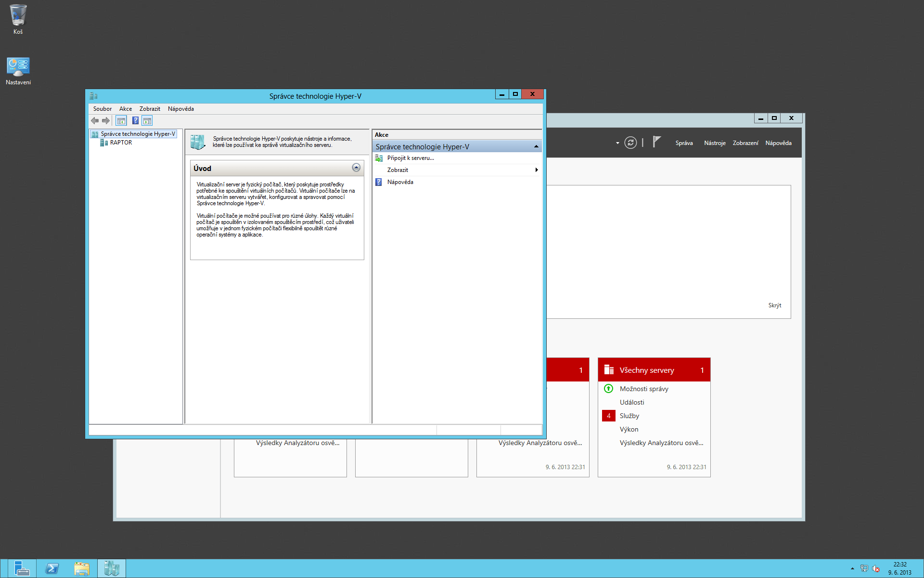
Task: Click the blue Help question-mark toolbar icon
Action: click(x=135, y=121)
